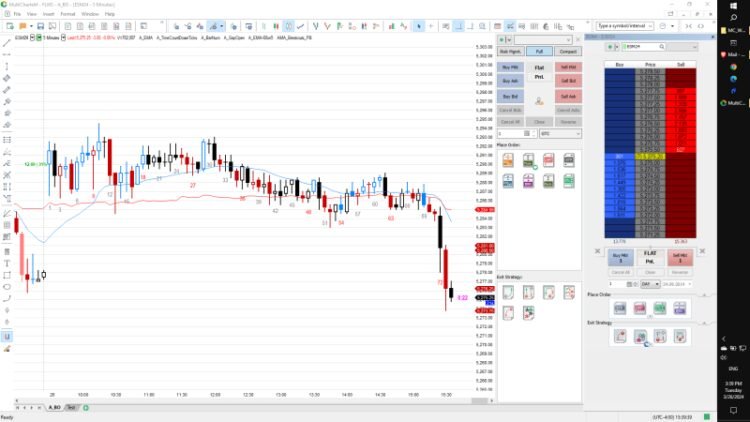Click Reverse in the order panel
This screenshot has width=750, height=422.
[x=568, y=122]
